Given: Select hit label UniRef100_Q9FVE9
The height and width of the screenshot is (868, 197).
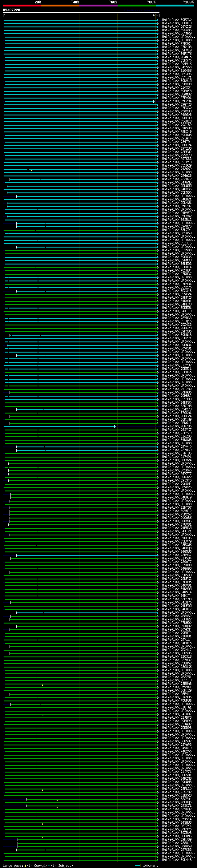Looking at the screenshot, I should click(x=177, y=50).
